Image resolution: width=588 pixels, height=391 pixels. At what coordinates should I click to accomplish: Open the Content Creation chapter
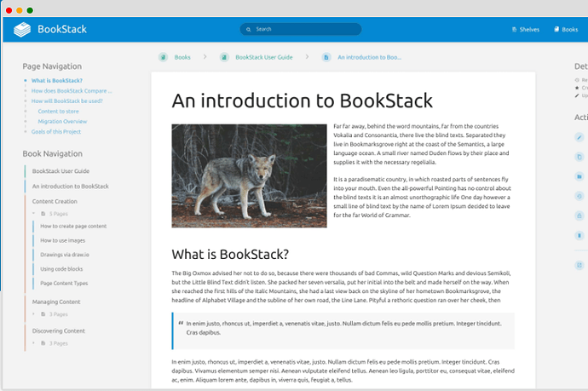click(x=55, y=201)
